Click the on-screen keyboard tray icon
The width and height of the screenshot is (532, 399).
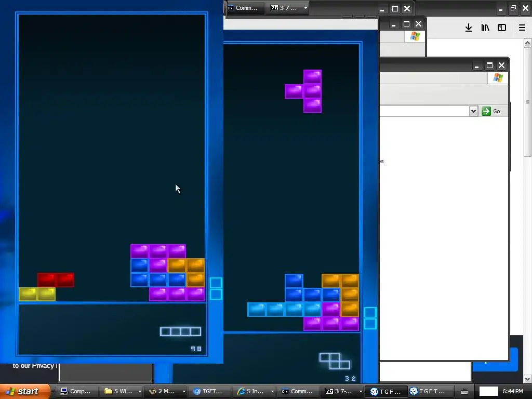point(464,392)
